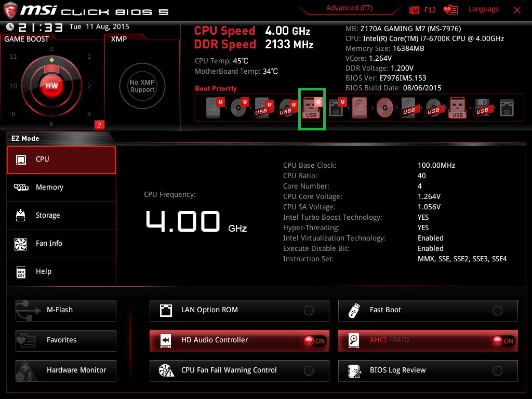532x399 pixels.
Task: Open the Favorites button in bottom panel
Action: click(x=66, y=341)
